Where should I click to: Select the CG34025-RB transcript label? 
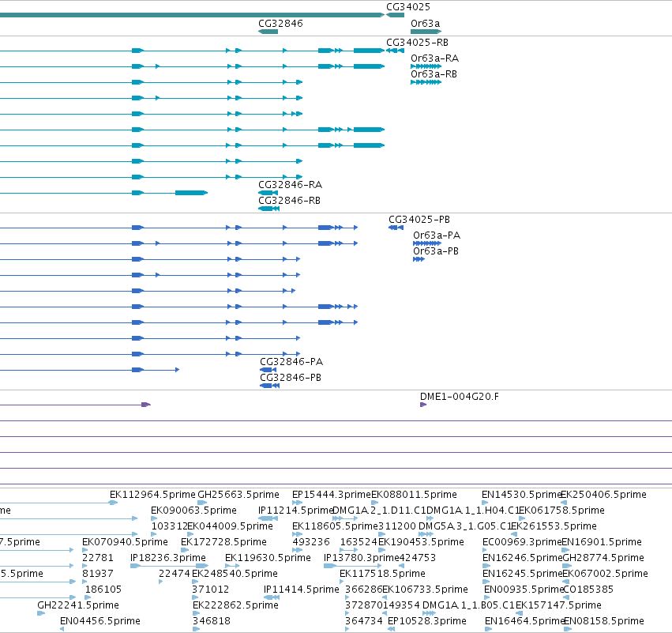pyautogui.click(x=417, y=43)
